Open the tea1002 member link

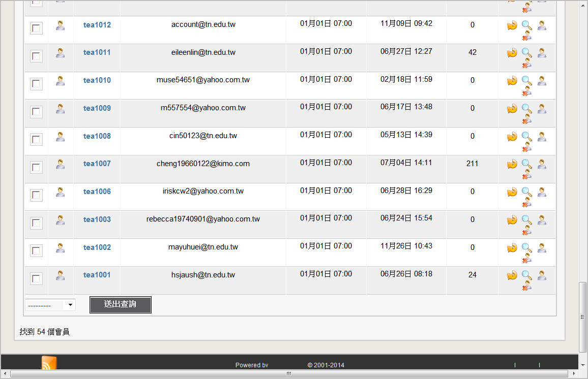click(x=97, y=247)
